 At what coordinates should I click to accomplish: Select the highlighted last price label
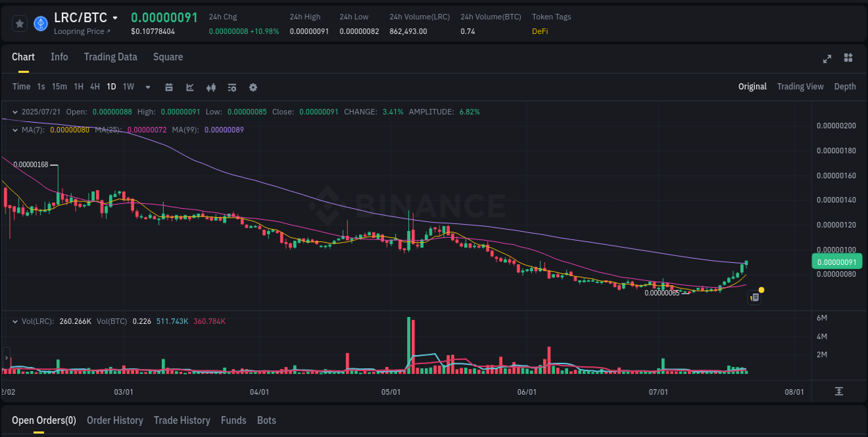pyautogui.click(x=837, y=262)
